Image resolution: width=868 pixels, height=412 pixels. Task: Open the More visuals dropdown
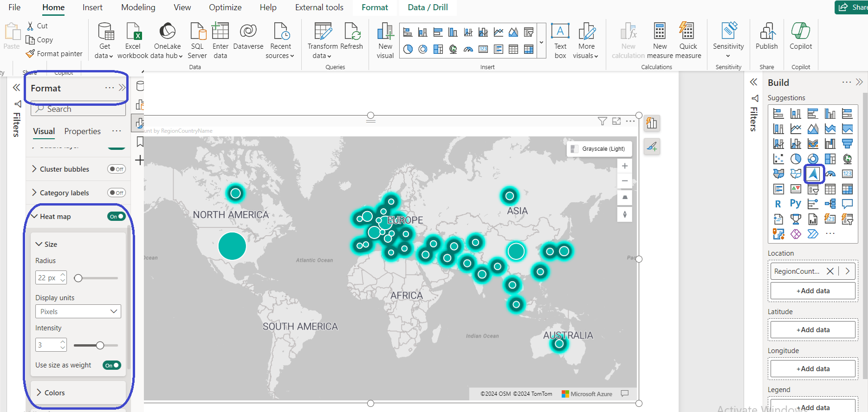586,41
